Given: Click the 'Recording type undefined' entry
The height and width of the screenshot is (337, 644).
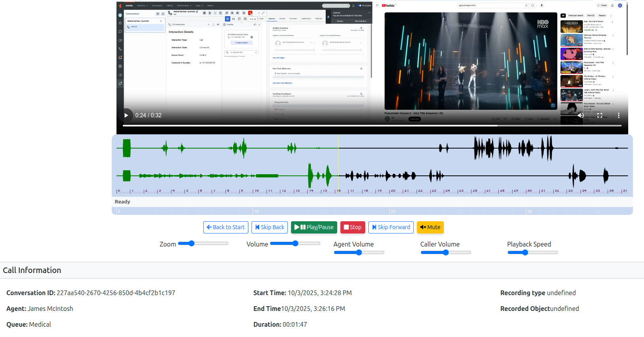Looking at the screenshot, I should tap(538, 293).
